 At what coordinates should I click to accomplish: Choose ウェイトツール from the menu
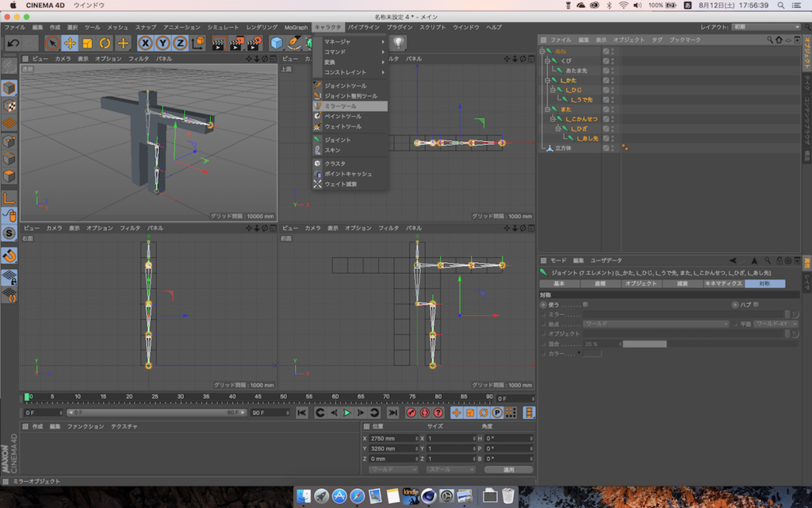tap(350, 126)
